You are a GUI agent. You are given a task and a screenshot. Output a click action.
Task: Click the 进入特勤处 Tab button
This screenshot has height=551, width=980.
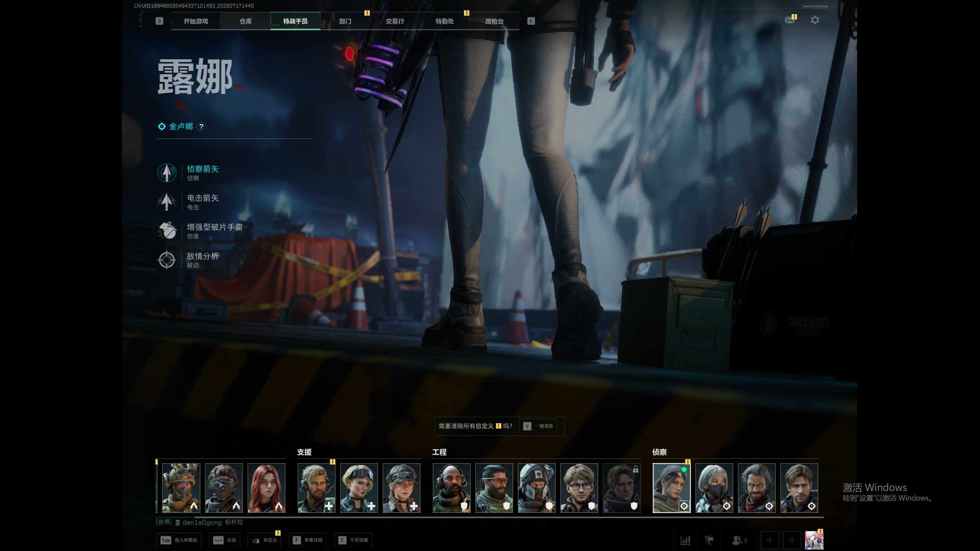click(x=179, y=540)
